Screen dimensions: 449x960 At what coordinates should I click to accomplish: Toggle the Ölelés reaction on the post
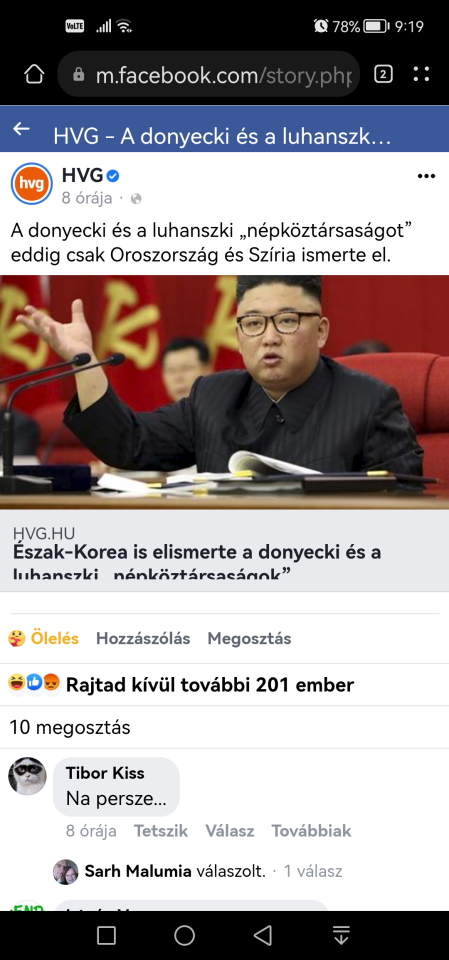pos(43,639)
